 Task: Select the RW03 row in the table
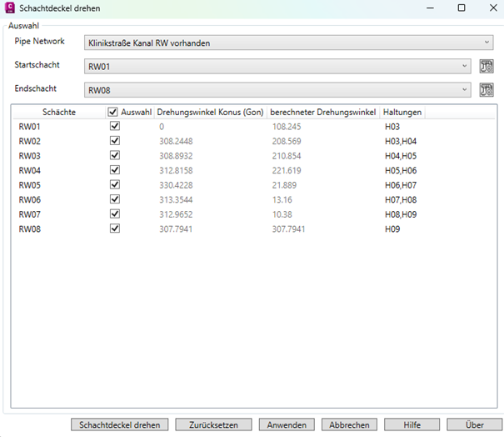click(x=30, y=155)
